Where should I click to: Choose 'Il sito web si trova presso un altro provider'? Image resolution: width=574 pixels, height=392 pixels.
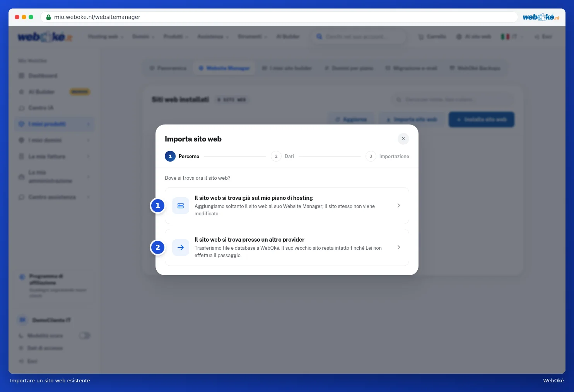point(287,247)
